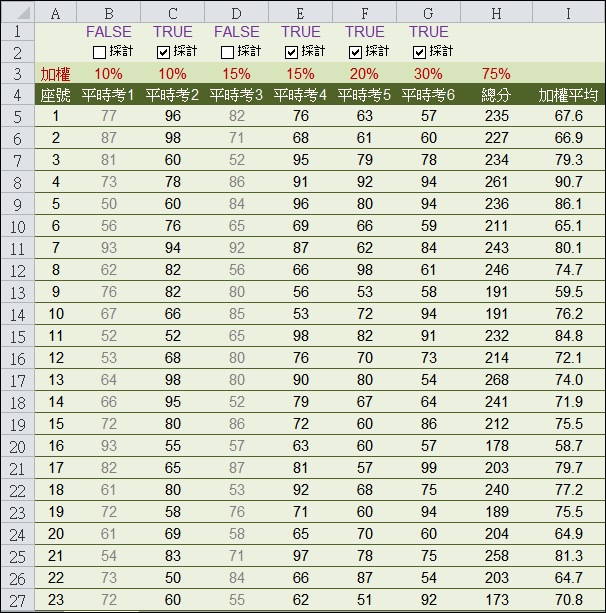Viewport: 606px width, 613px height.
Task: Select row 27 header
Action: point(18,600)
